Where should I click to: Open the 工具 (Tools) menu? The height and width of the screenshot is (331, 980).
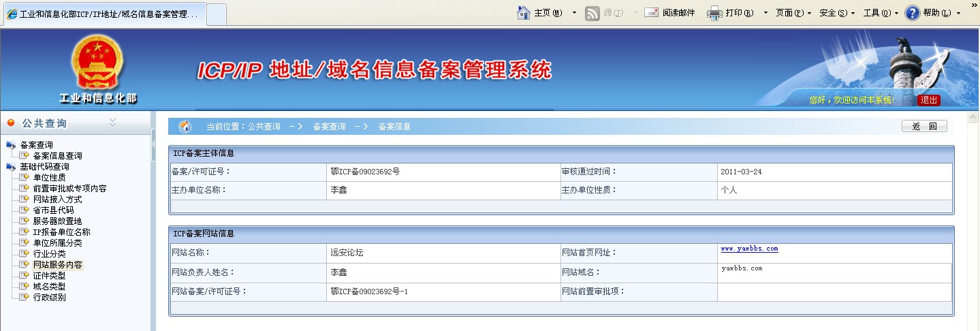tap(880, 13)
